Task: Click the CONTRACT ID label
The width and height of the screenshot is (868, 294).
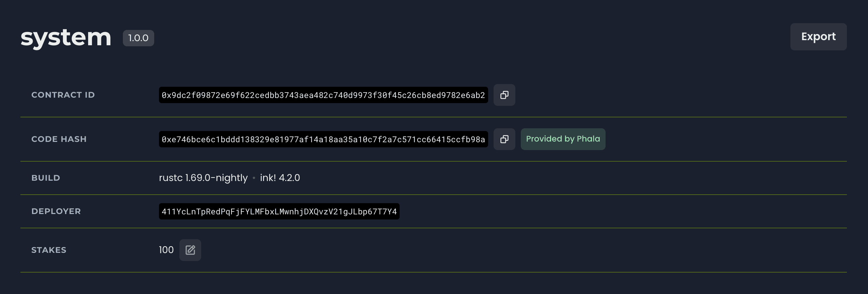Action: click(63, 95)
